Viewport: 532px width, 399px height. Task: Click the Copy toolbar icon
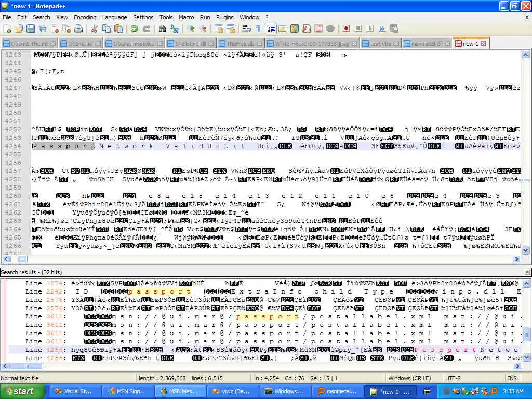pos(107,29)
